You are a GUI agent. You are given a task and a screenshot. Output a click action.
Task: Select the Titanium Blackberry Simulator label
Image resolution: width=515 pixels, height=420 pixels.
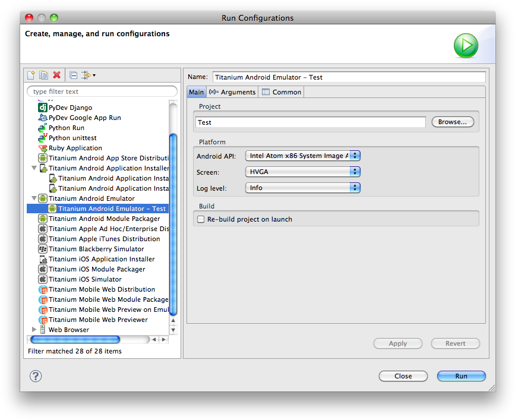coord(96,249)
